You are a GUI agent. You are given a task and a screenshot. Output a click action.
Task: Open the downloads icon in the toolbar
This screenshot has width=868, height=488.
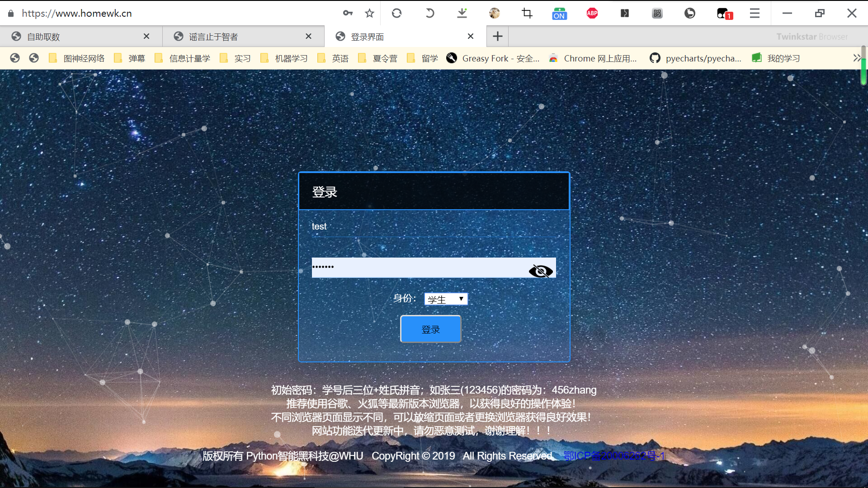pyautogui.click(x=462, y=13)
